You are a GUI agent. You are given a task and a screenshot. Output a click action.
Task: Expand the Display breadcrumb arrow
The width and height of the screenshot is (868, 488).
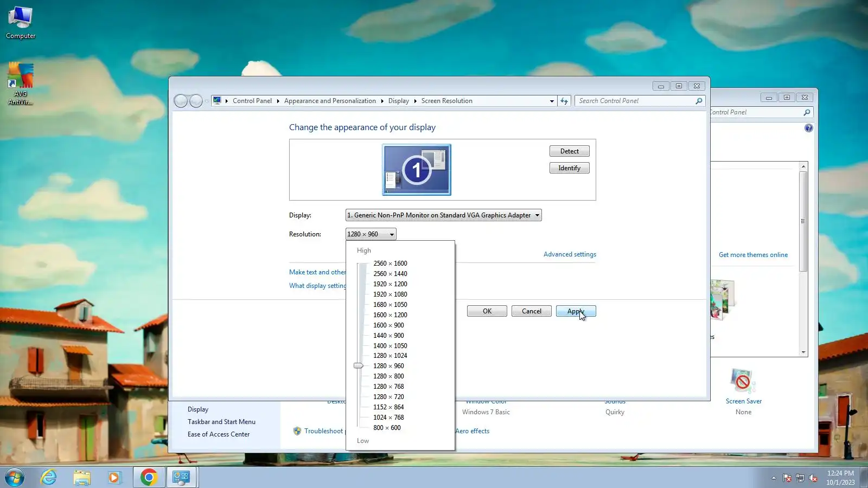click(x=416, y=101)
